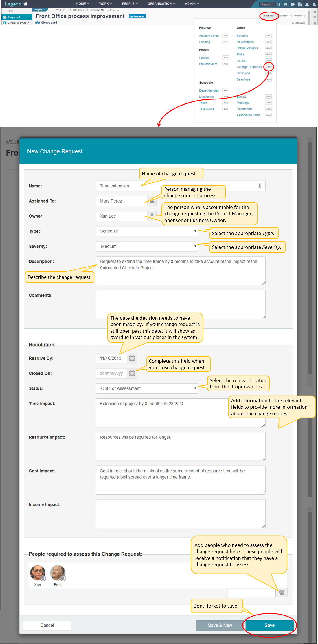The width and height of the screenshot is (318, 644).
Task: Open the Dependencies shortcut link
Action: click(x=209, y=90)
